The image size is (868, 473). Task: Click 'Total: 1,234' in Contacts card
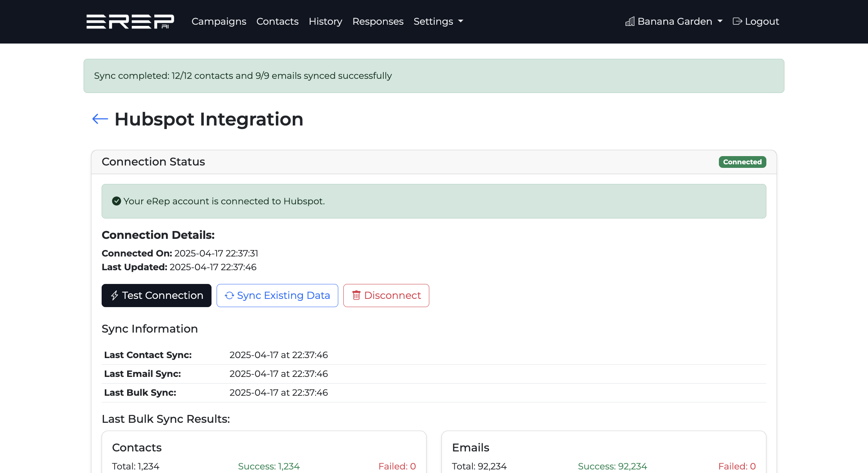(x=136, y=466)
